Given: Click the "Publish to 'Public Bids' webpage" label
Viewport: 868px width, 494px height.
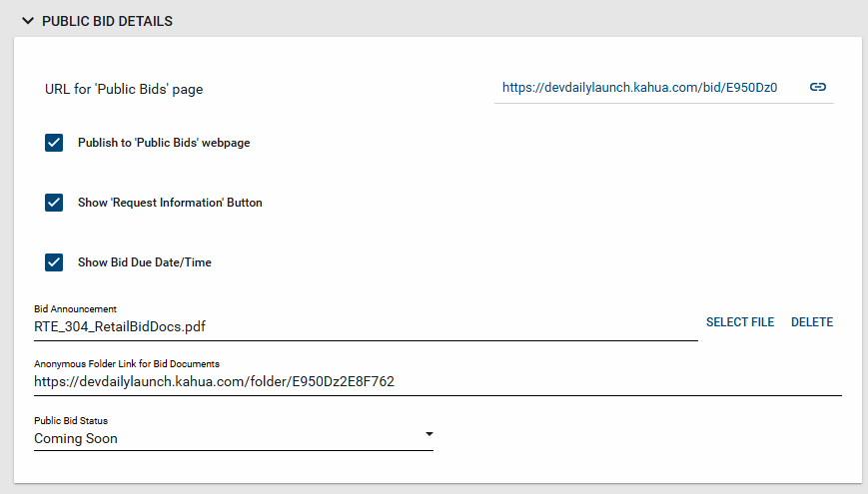Looking at the screenshot, I should 164,143.
